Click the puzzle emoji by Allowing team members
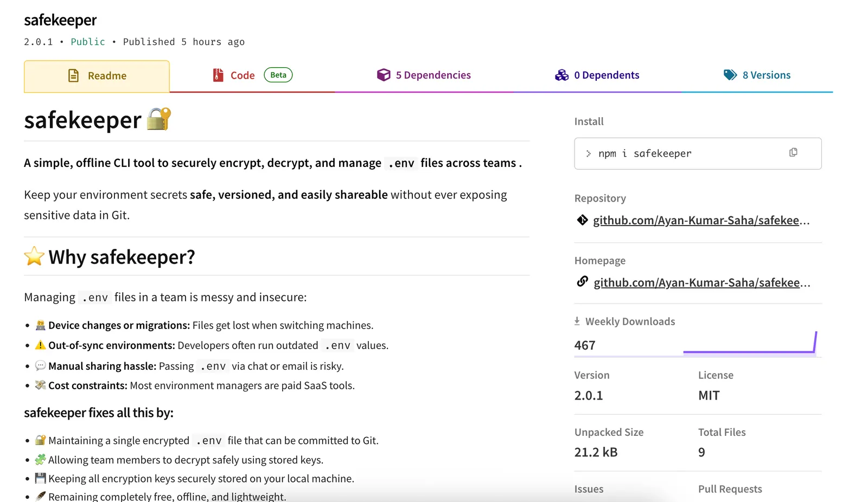This screenshot has width=868, height=502. tap(41, 459)
